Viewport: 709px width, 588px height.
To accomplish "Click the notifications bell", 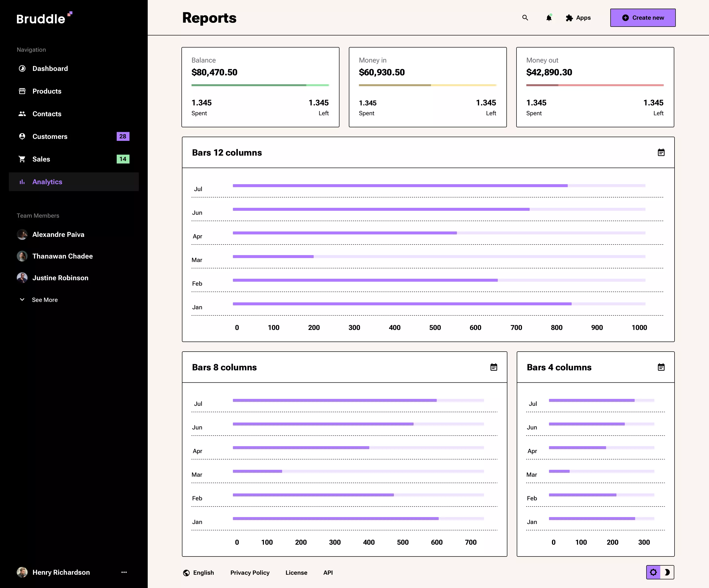I will [549, 18].
